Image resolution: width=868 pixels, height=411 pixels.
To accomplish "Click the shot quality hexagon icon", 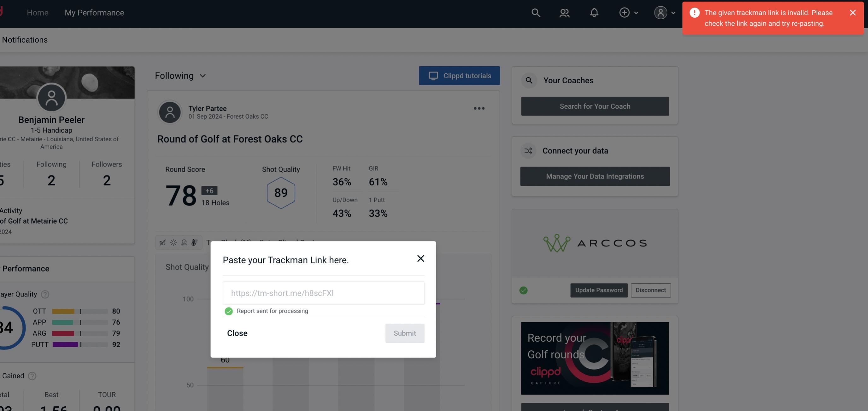I will pyautogui.click(x=281, y=193).
